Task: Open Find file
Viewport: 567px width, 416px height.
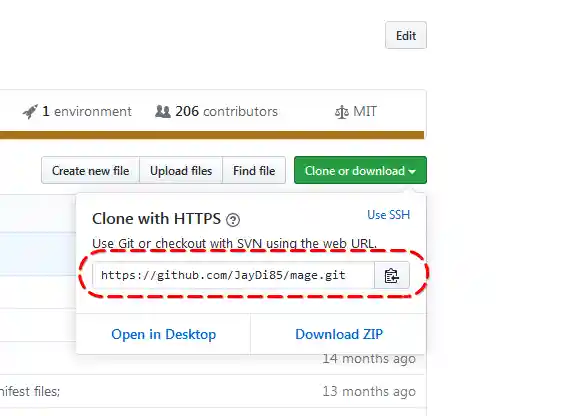Action: (x=254, y=170)
